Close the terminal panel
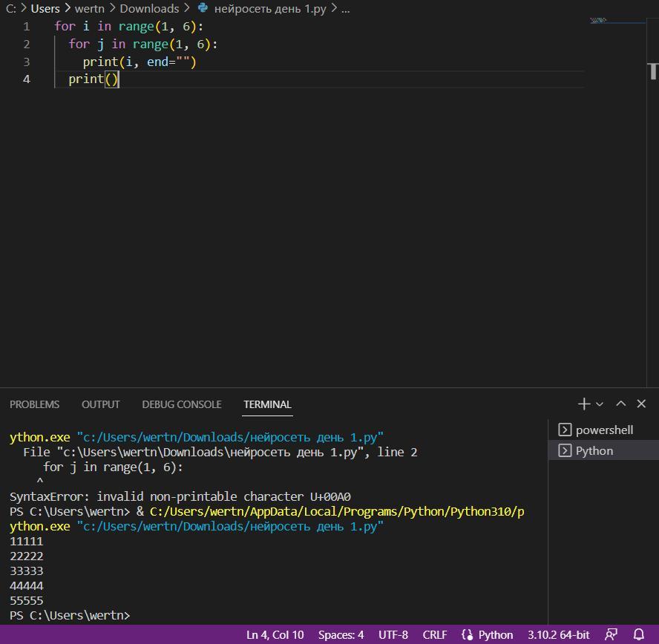Viewport: 659px width, 644px height. tap(641, 404)
